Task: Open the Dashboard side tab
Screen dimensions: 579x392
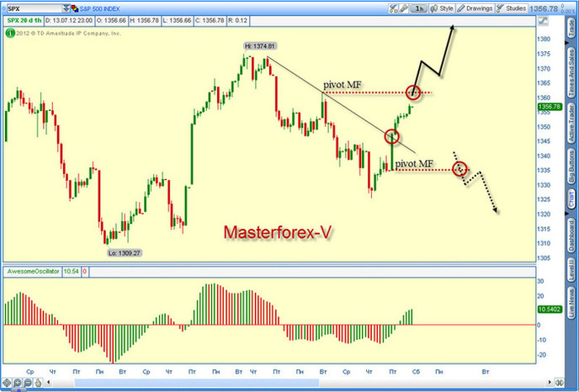Action: (x=571, y=236)
